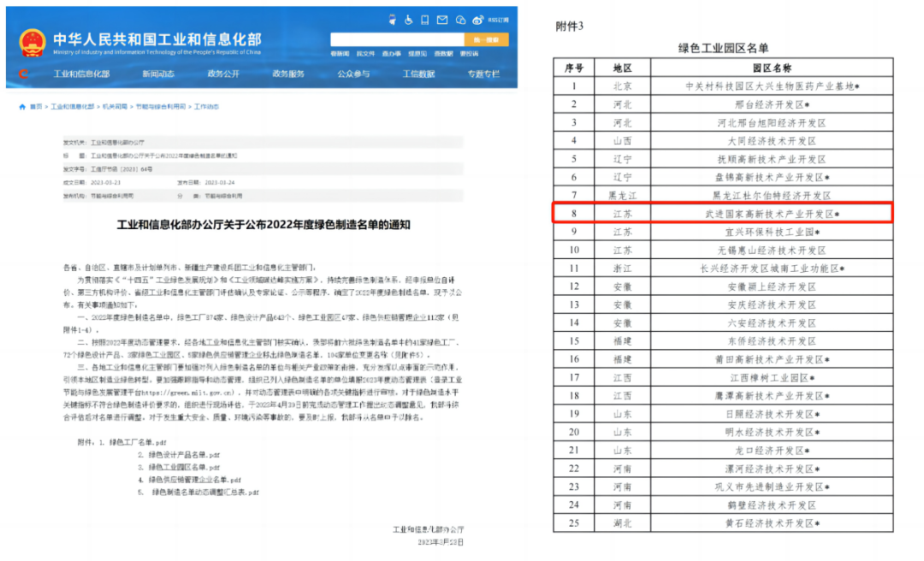Click the 要投诉 quick link
The height and width of the screenshot is (561, 924).
coord(470,53)
